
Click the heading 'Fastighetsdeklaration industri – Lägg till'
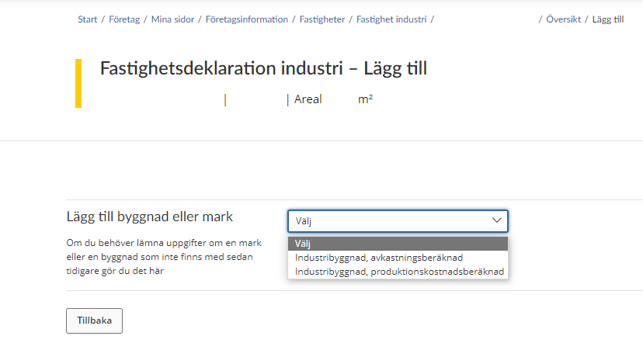(264, 68)
